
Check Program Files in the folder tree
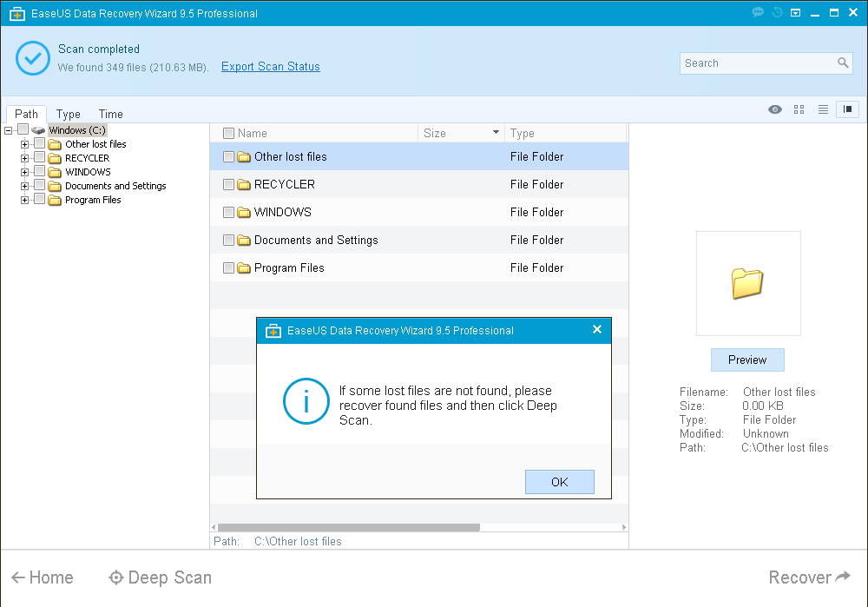pos(39,198)
